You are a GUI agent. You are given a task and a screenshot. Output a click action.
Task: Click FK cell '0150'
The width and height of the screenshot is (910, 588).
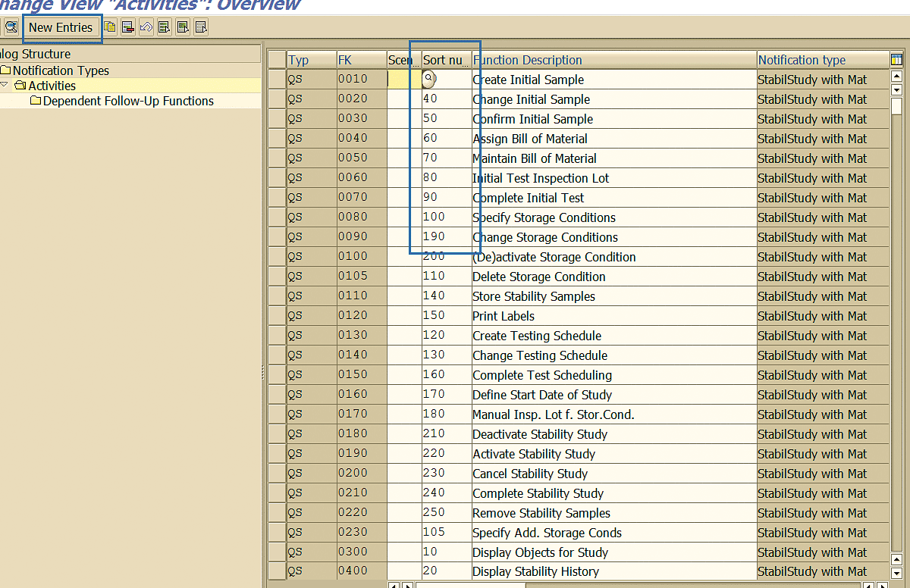click(362, 375)
